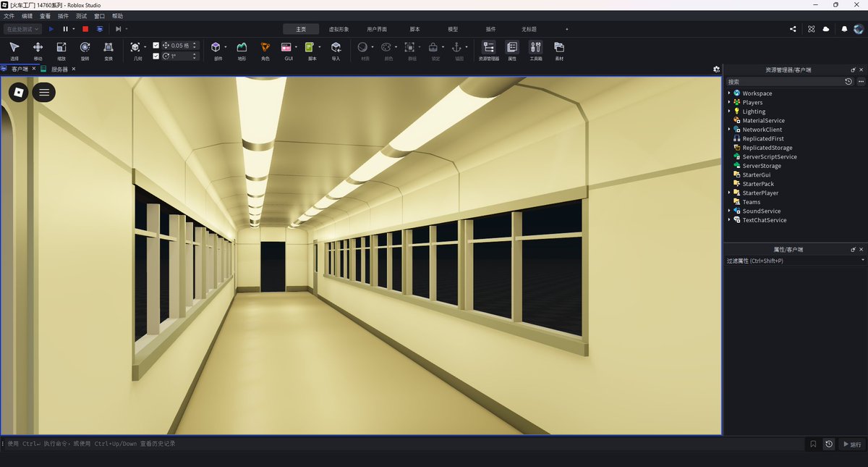The height and width of the screenshot is (467, 868).
Task: Expand the Workspace tree node
Action: point(729,93)
